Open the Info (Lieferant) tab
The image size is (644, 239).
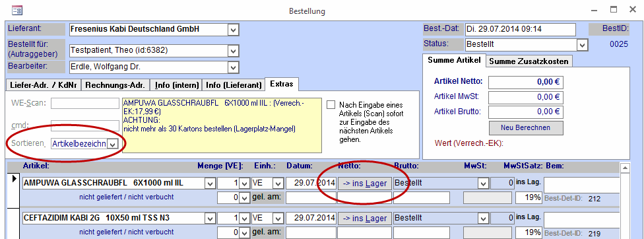234,85
